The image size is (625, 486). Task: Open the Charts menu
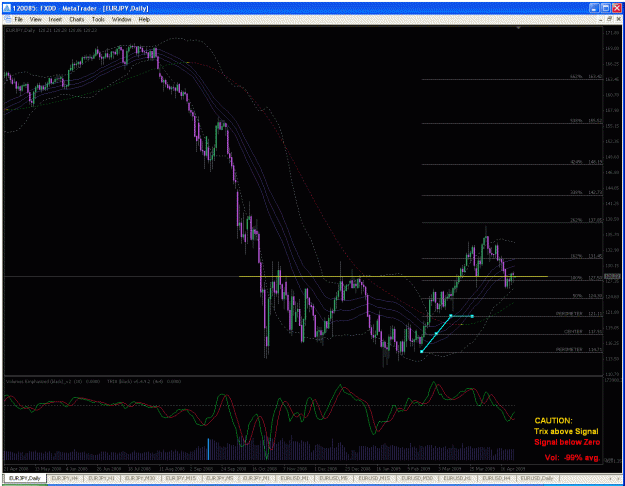point(77,19)
